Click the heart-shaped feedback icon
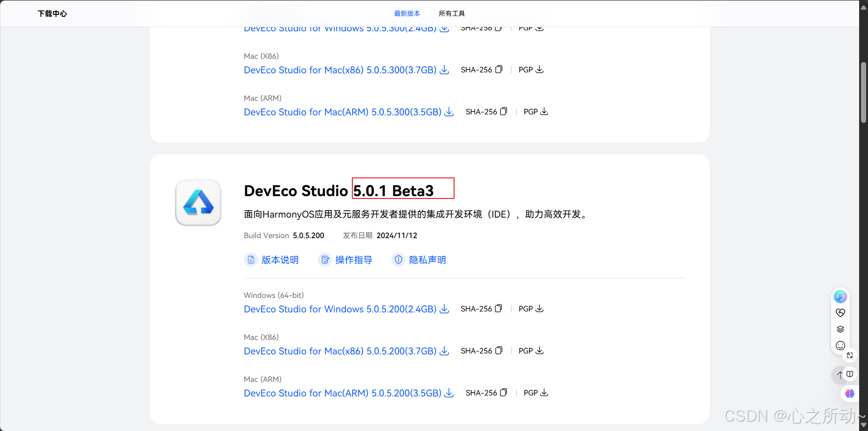The height and width of the screenshot is (431, 868). (840, 312)
